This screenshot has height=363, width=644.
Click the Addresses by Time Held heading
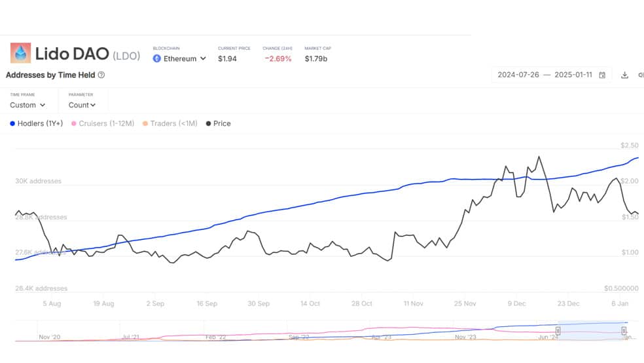point(50,75)
